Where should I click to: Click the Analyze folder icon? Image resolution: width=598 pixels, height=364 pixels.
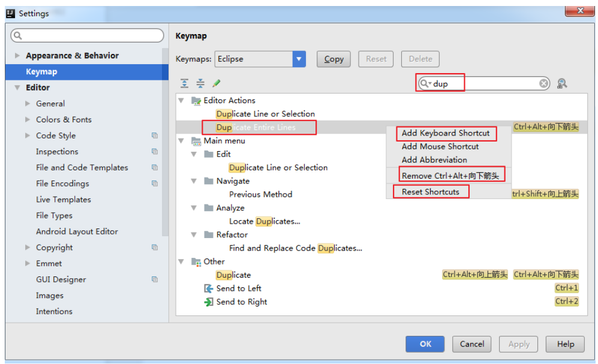tap(209, 207)
